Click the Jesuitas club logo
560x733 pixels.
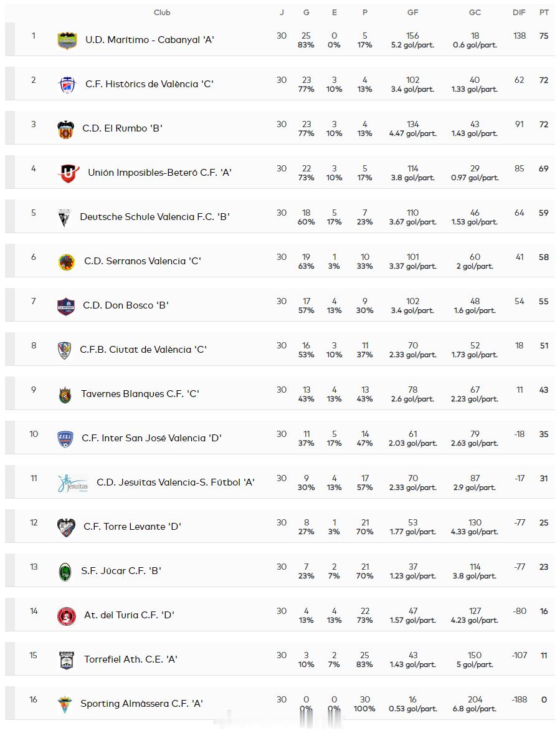[x=73, y=483]
